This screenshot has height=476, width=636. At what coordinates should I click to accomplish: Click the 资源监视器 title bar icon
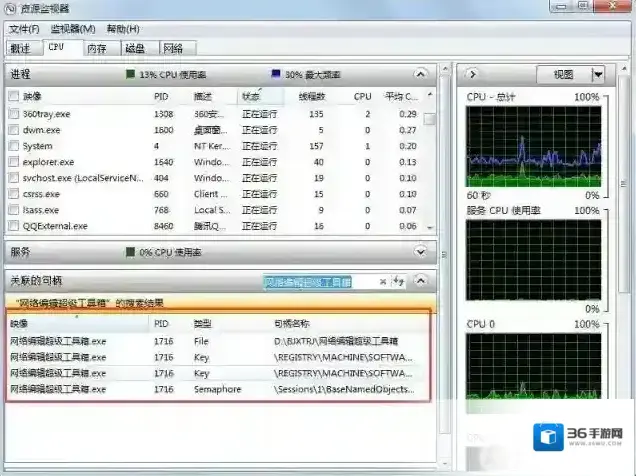(x=9, y=8)
